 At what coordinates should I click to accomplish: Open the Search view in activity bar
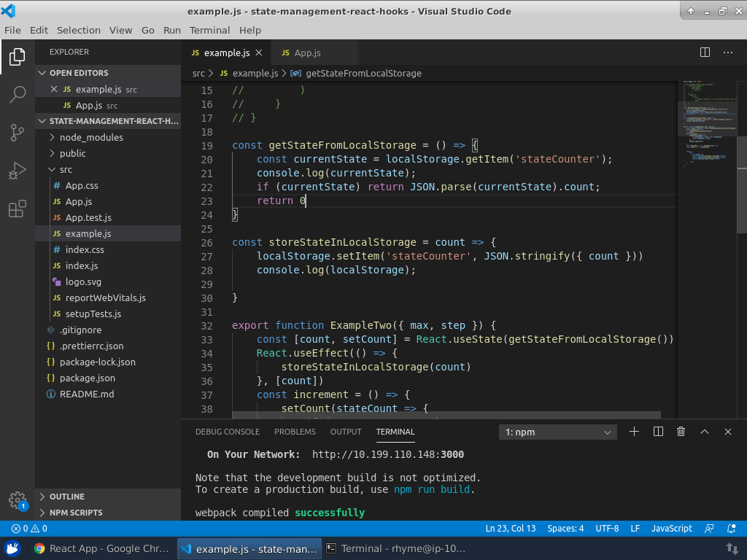pos(18,94)
